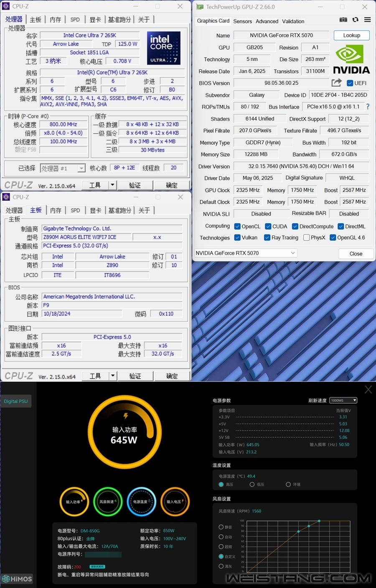Toggle the OpenGL 4.6 checkbox
Screen dimensions: 376x588
333,237
